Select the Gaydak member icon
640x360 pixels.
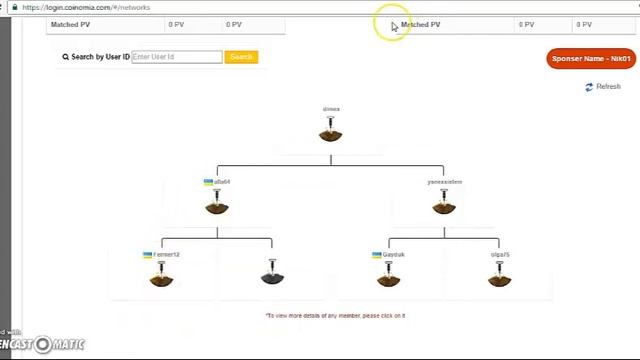[x=389, y=274]
